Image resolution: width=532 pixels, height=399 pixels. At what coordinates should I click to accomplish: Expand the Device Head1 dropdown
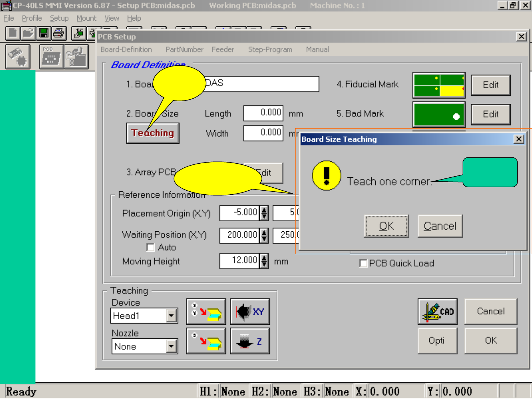pos(171,316)
